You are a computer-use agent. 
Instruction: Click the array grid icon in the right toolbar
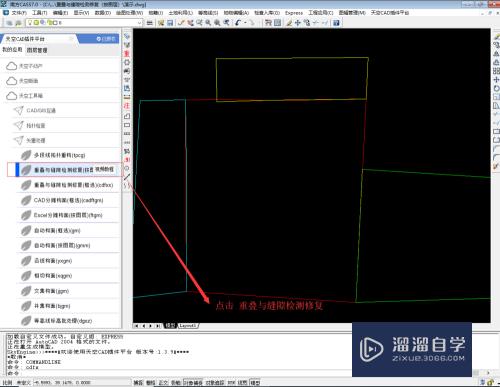(x=496, y=71)
